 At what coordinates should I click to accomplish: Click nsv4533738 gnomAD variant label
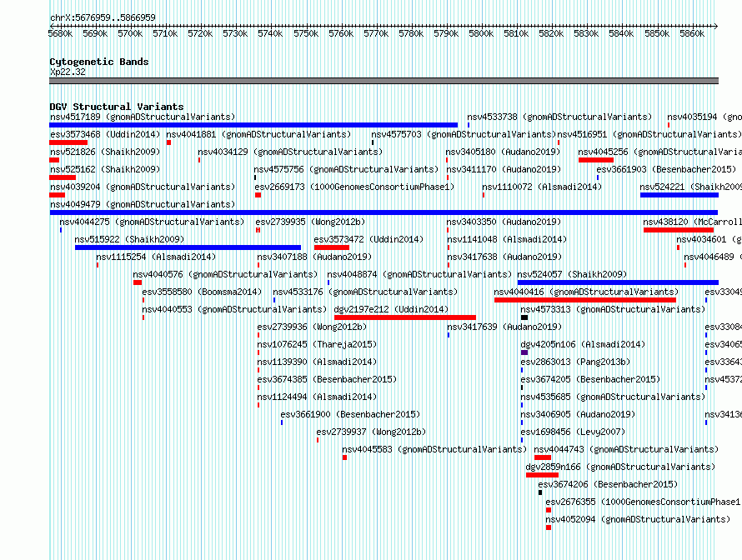(559, 117)
